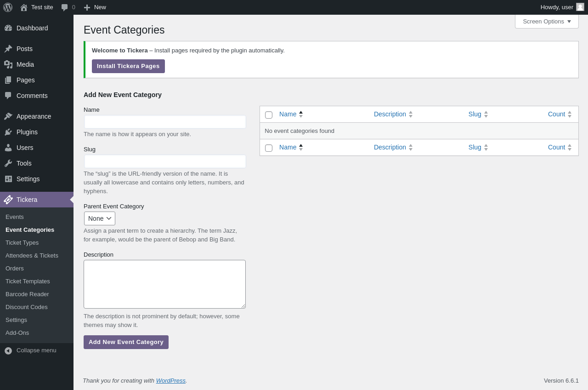The height and width of the screenshot is (390, 588).
Task: Click the Collapse menu arrow icon
Action: (8, 350)
